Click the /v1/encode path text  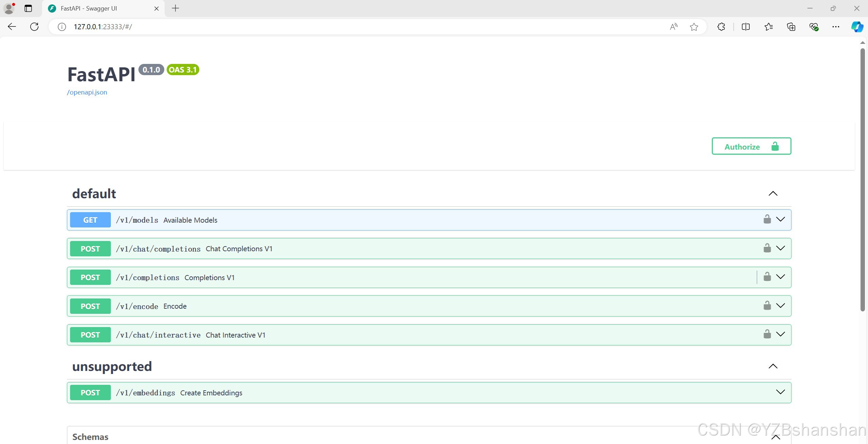[x=137, y=306]
